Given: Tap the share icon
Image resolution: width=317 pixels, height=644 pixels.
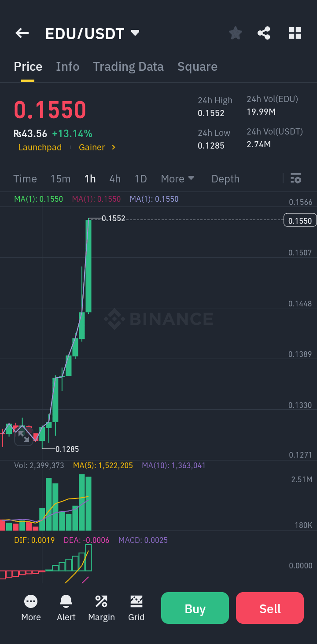Looking at the screenshot, I should (x=264, y=33).
